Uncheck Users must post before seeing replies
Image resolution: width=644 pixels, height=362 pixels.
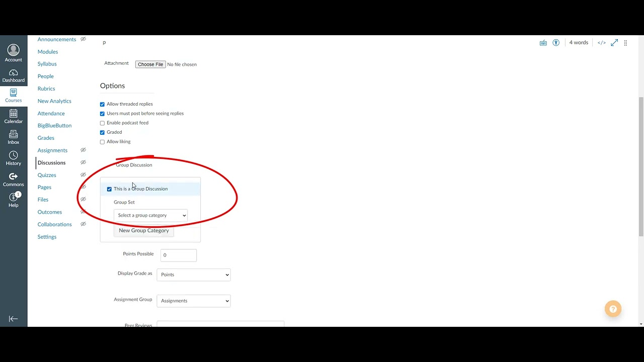tap(102, 114)
